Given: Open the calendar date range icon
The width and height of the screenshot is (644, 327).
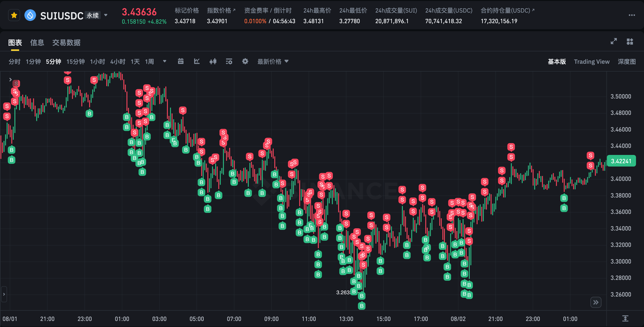Looking at the screenshot, I should (181, 61).
